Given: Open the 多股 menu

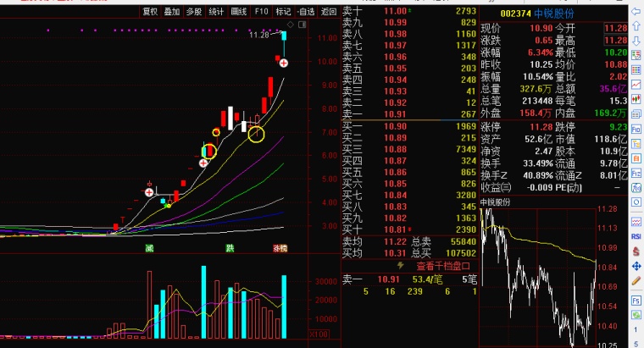Looking at the screenshot, I should (x=194, y=12).
